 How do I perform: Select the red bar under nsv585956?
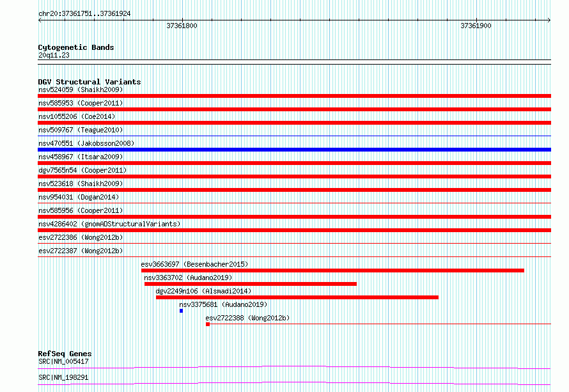coord(294,217)
